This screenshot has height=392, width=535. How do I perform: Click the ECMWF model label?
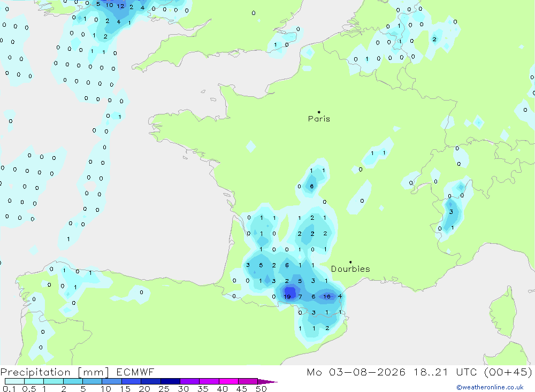click(135, 372)
